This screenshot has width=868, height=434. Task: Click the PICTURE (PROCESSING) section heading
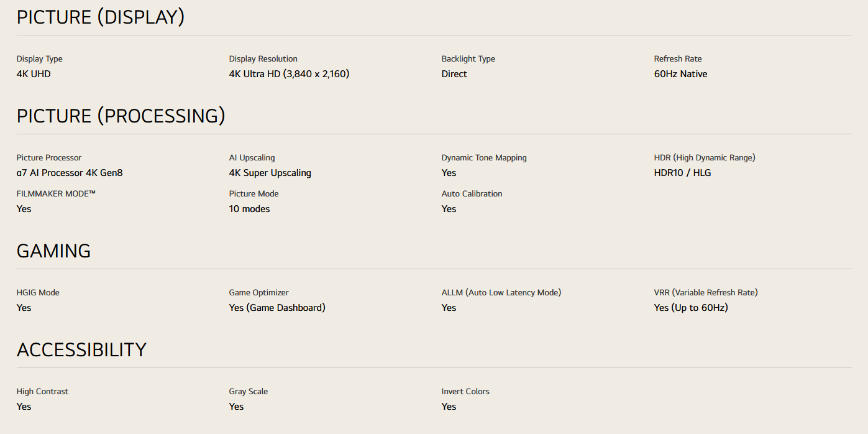click(121, 116)
